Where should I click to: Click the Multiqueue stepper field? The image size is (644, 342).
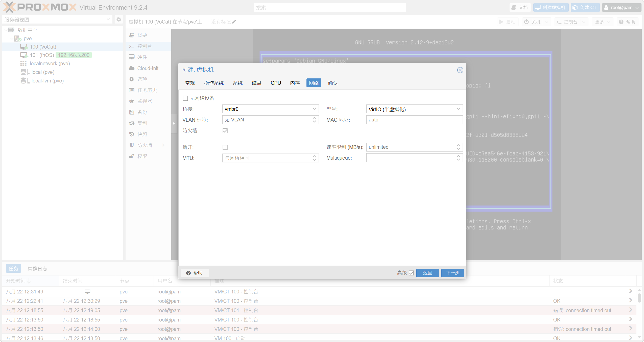(414, 158)
